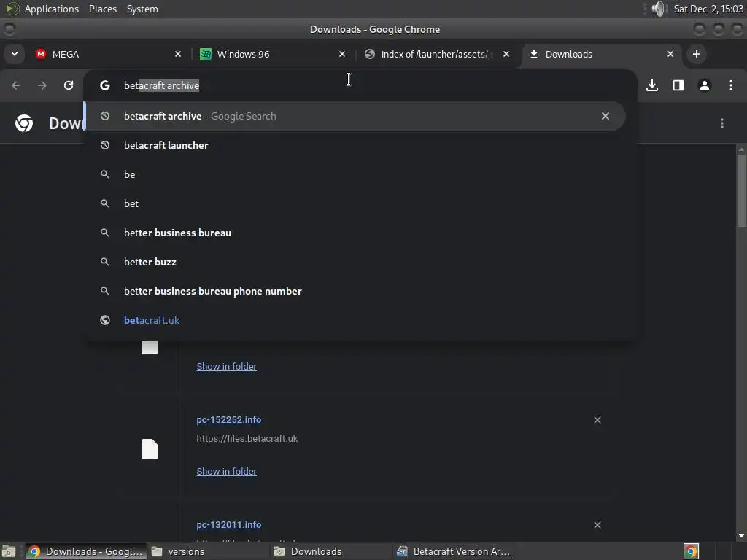Open a new tab with plus button
The height and width of the screenshot is (560, 747).
tap(697, 54)
